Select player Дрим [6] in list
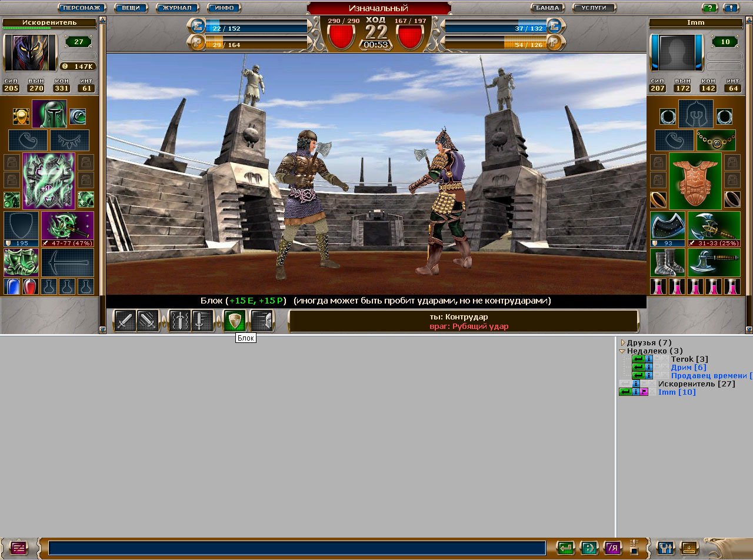The height and width of the screenshot is (560, 753). (688, 367)
